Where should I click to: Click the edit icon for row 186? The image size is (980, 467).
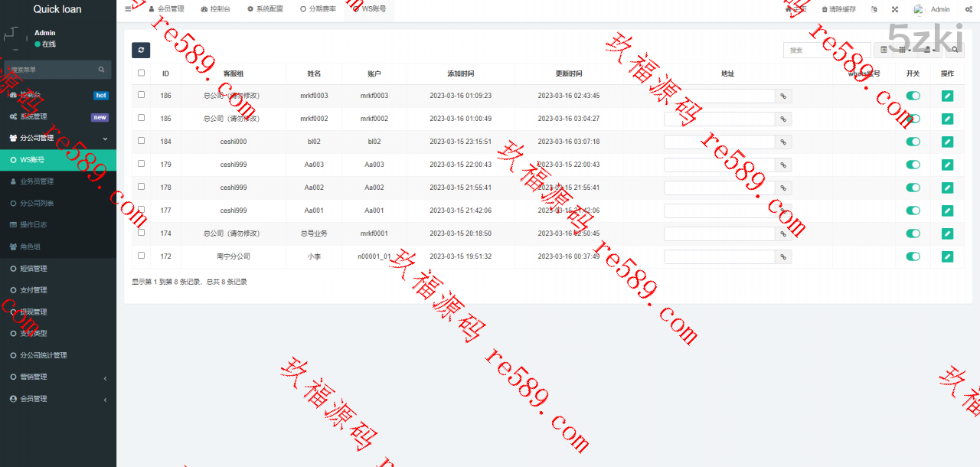(x=947, y=96)
